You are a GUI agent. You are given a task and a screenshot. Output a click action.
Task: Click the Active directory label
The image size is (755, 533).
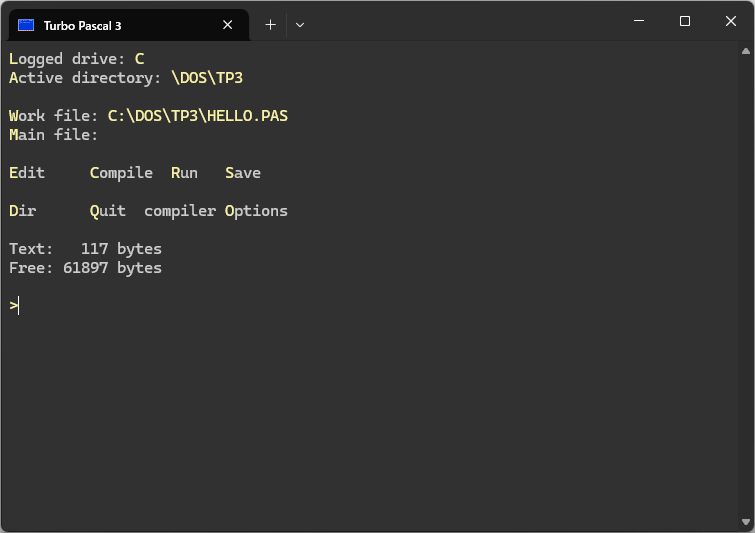(x=85, y=78)
